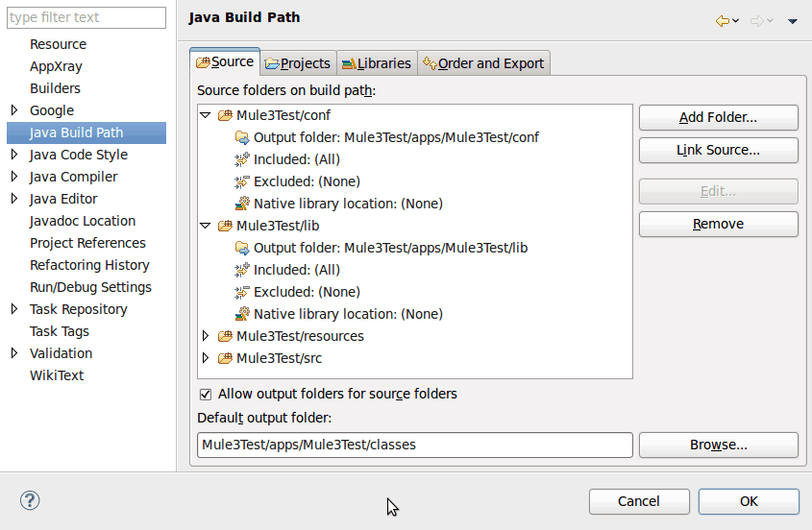812x530 pixels.
Task: Click the default output folder text field
Action: [x=415, y=446]
